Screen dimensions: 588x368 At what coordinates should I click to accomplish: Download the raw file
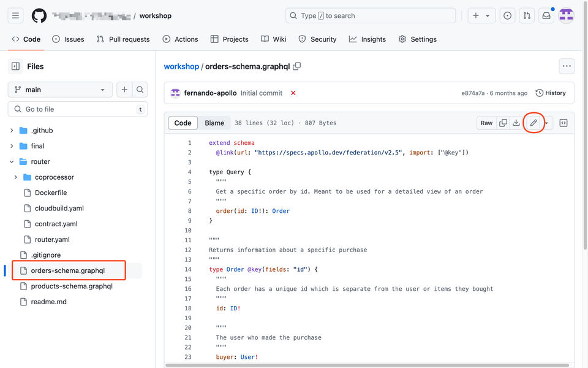point(516,123)
